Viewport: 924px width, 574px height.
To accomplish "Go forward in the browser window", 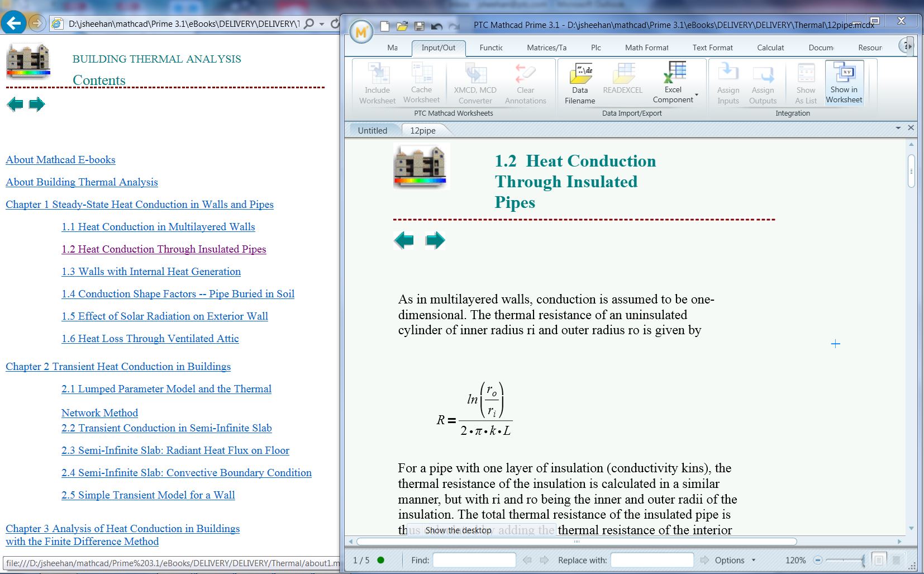I will point(36,23).
